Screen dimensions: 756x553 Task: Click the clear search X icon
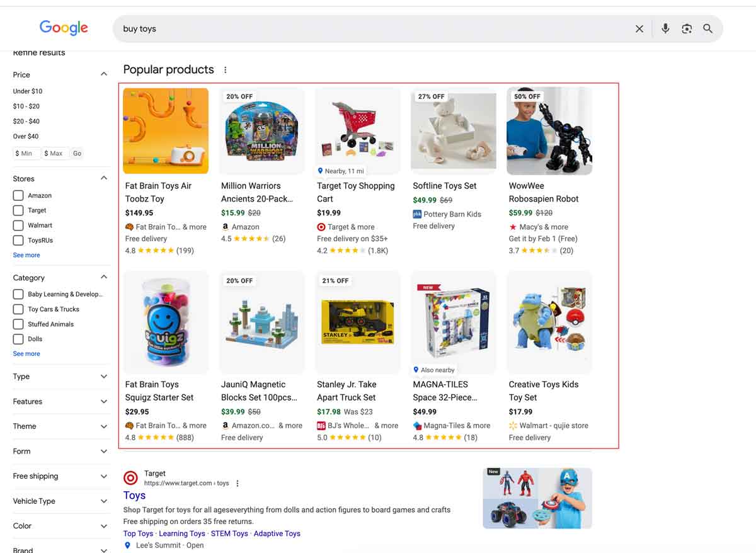(639, 29)
